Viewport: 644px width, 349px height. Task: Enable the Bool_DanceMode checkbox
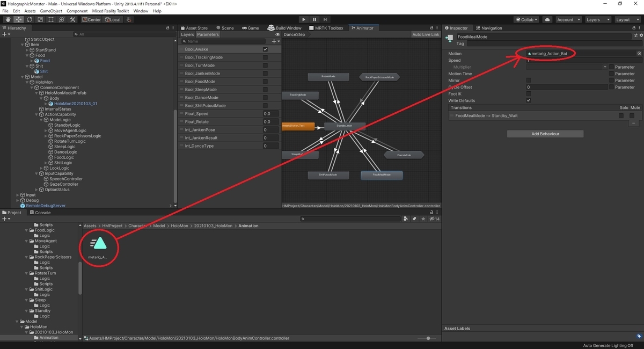point(265,98)
